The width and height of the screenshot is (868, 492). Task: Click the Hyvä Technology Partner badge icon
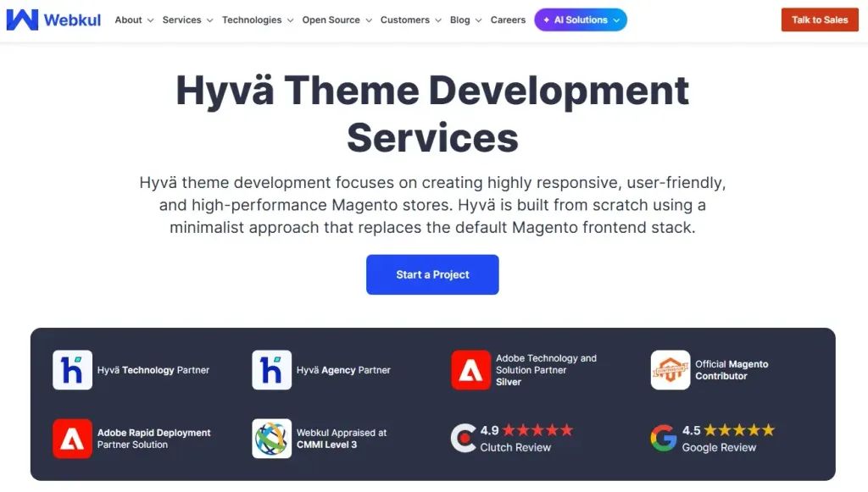click(x=73, y=370)
